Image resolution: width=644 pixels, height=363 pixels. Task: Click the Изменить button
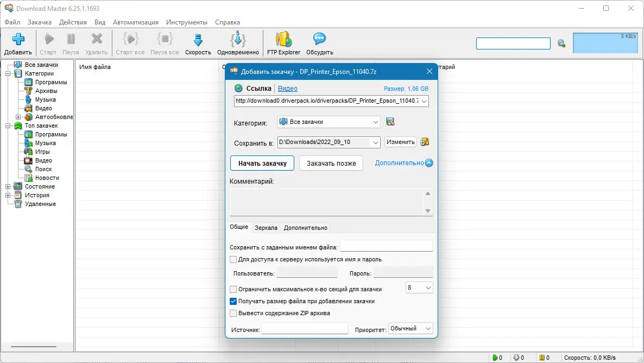[400, 142]
